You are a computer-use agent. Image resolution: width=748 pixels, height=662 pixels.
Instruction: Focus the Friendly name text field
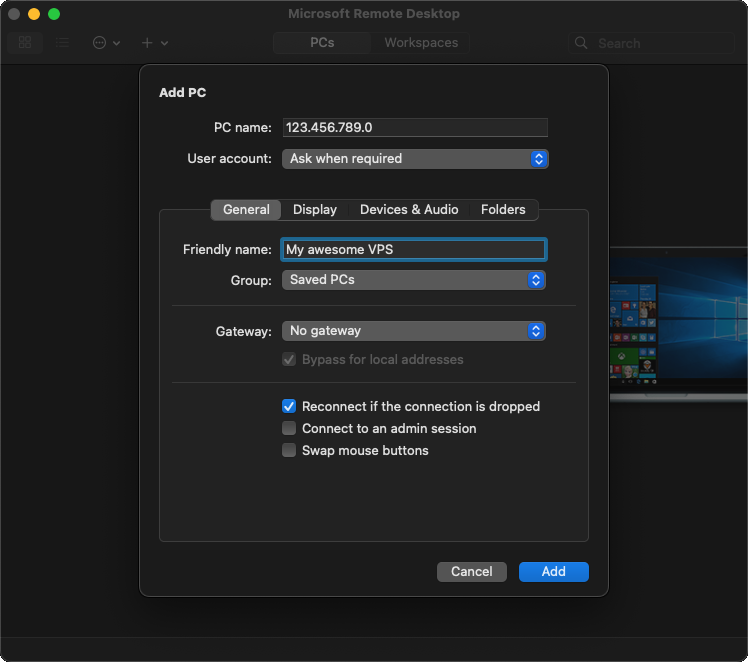pyautogui.click(x=413, y=250)
